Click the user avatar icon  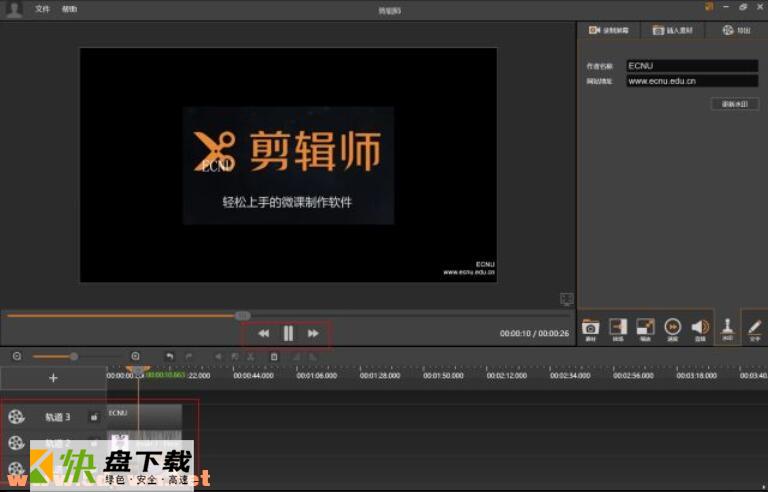click(x=13, y=9)
